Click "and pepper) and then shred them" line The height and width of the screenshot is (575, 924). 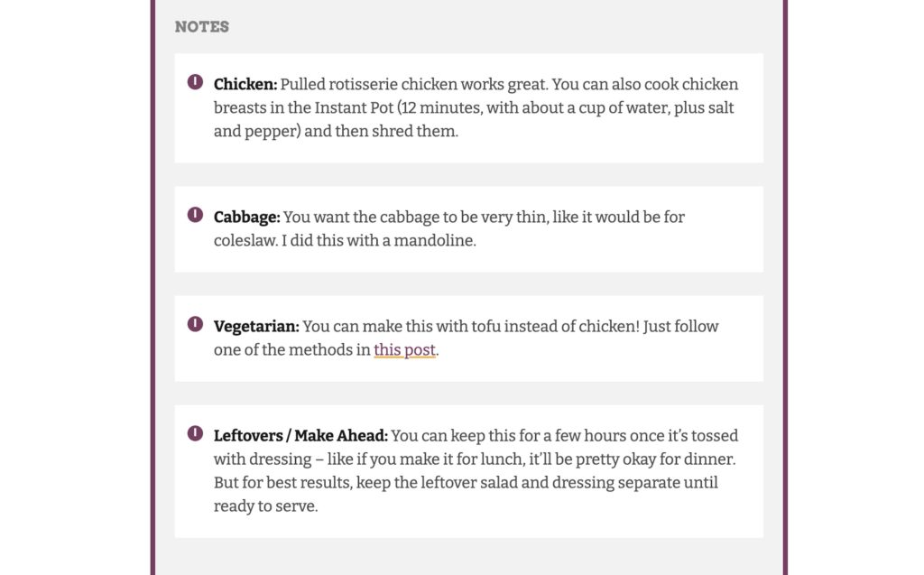[x=336, y=131]
